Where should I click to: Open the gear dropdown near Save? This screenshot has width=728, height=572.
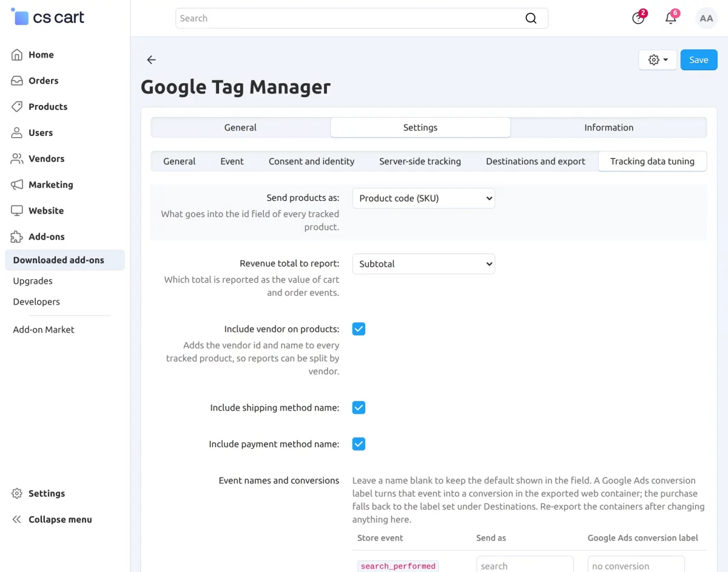658,60
